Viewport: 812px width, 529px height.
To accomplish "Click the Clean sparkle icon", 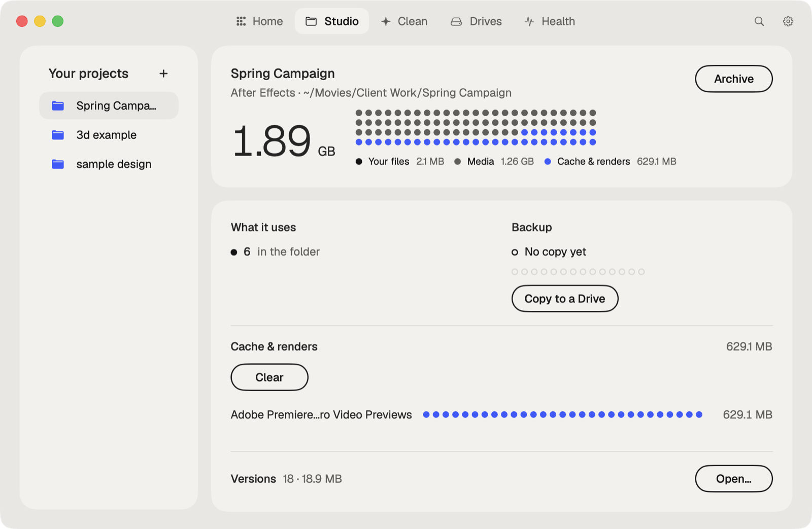I will click(x=386, y=21).
